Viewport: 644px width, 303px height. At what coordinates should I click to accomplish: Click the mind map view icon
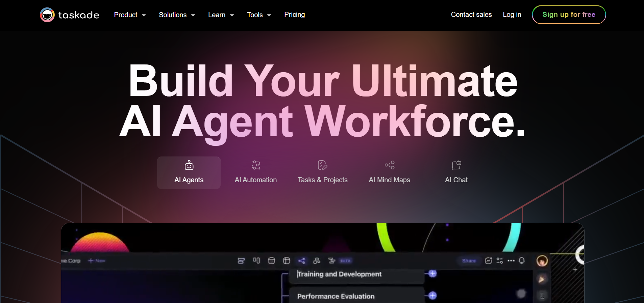pyautogui.click(x=302, y=261)
